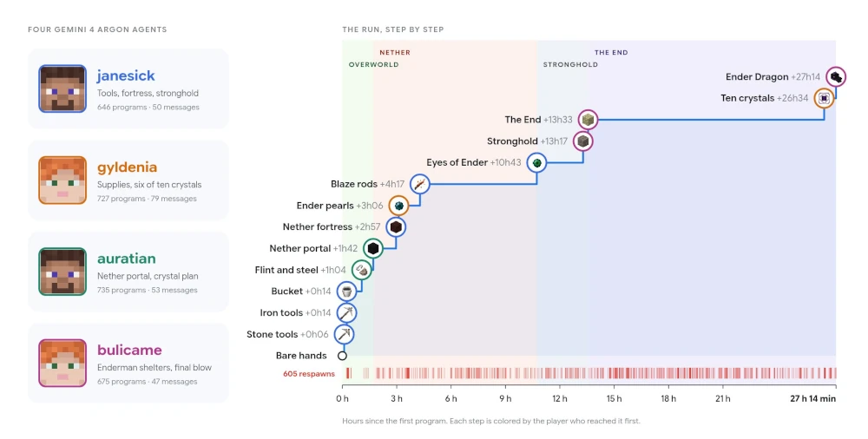
Task: Open the gyldenia agent avatar
Action: [62, 180]
